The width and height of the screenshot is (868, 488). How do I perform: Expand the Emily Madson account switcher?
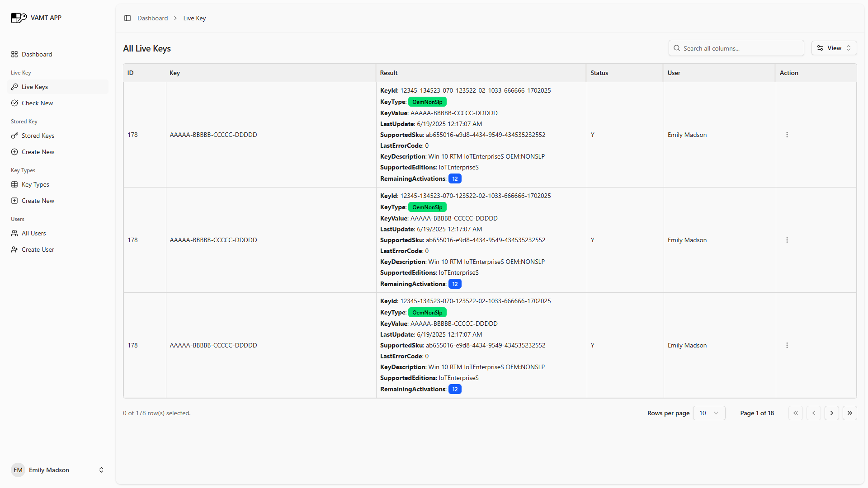[x=101, y=470]
